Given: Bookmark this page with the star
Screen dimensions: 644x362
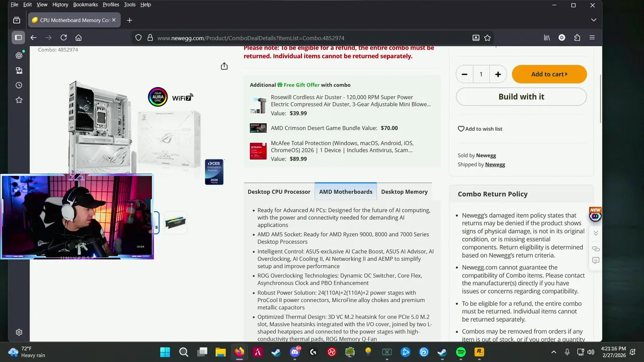Looking at the screenshot, I should pyautogui.click(x=488, y=38).
